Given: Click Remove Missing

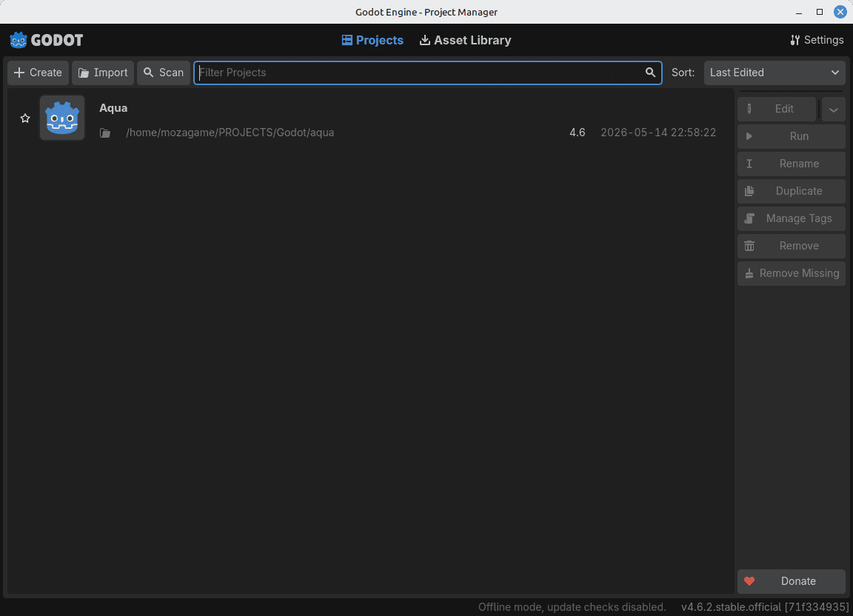Looking at the screenshot, I should click(792, 273).
